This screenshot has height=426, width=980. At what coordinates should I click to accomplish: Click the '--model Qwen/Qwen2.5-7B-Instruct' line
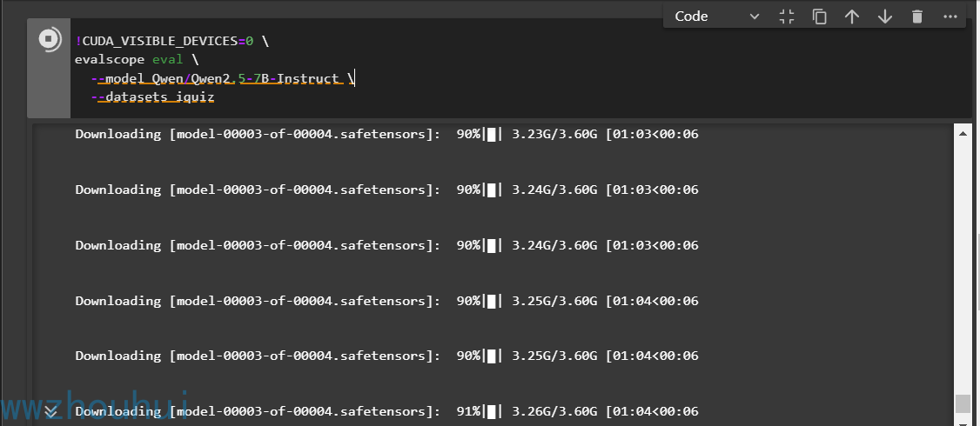pos(223,79)
